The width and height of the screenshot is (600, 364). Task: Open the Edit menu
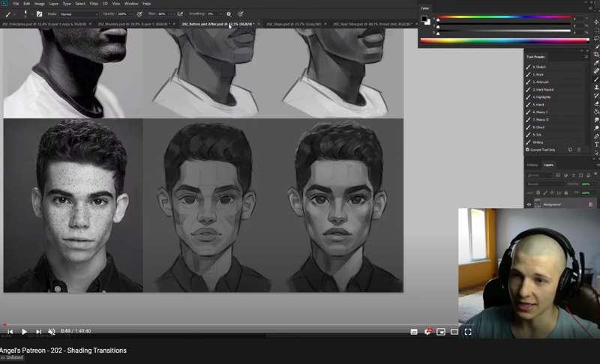[26, 4]
